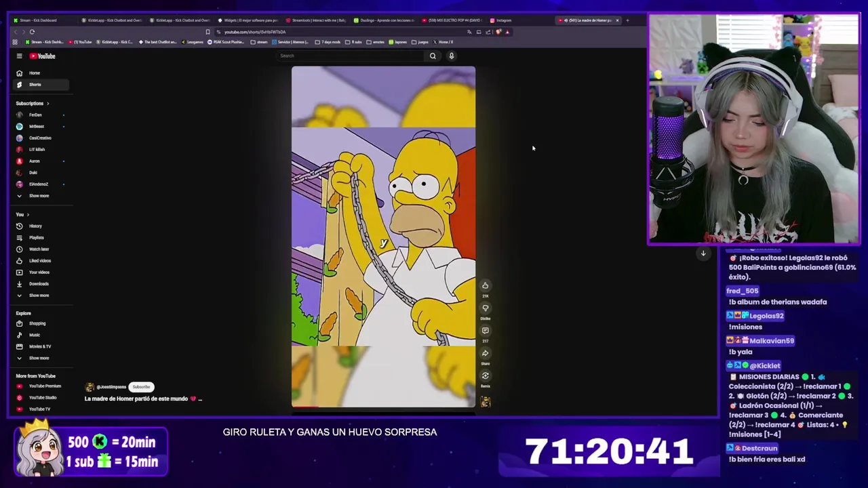The height and width of the screenshot is (488, 868).
Task: Open MrBeast subscription channel
Action: coord(41,126)
